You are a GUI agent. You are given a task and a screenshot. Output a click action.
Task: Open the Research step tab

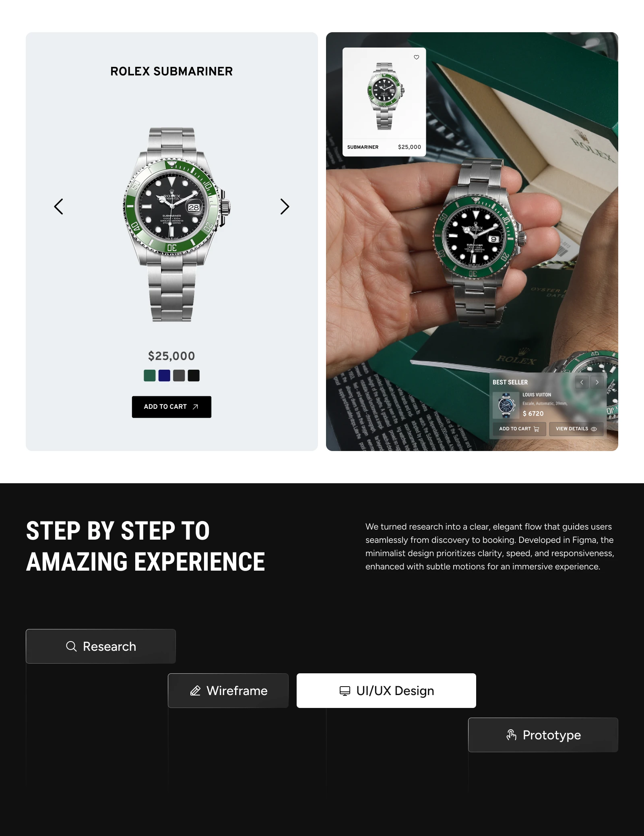(x=101, y=646)
